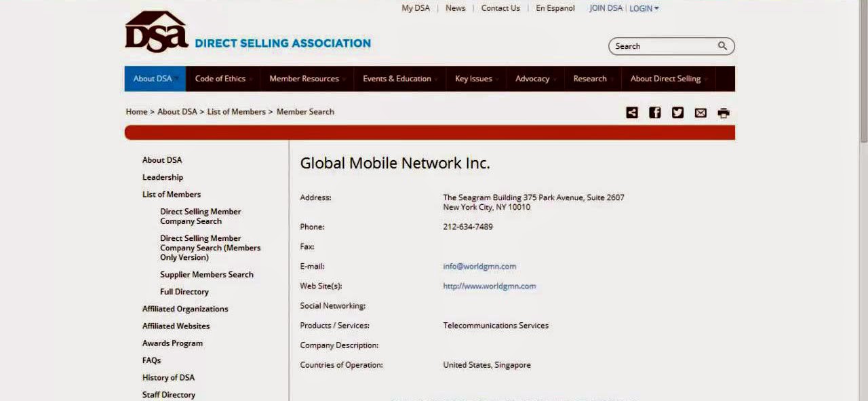Open the About DSA nav menu
This screenshot has height=401, width=868.
pyautogui.click(x=155, y=79)
